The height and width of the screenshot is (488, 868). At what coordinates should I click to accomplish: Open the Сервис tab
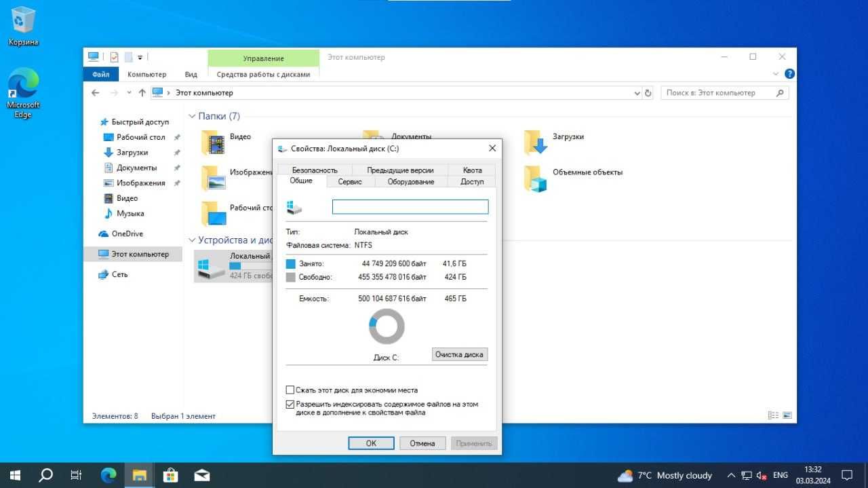(x=350, y=181)
